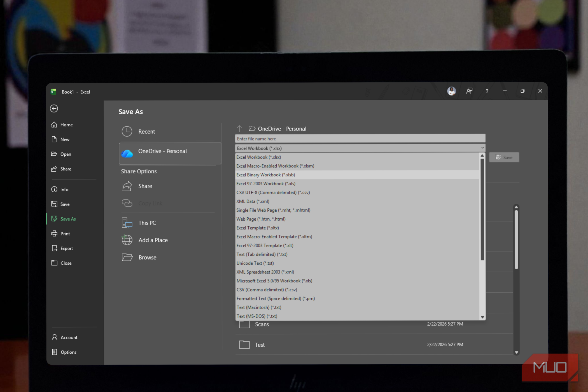Select Excel Binary Workbook (*.xlsb)

(x=357, y=175)
